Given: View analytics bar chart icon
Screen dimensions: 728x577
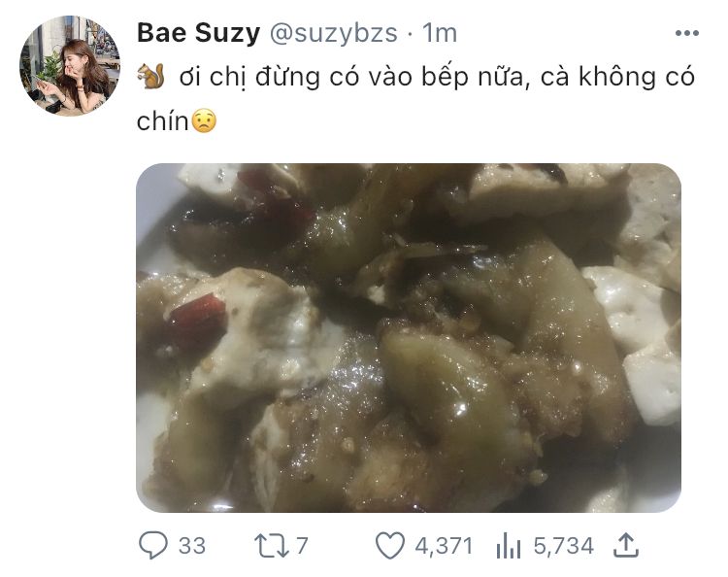Looking at the screenshot, I should [x=509, y=545].
